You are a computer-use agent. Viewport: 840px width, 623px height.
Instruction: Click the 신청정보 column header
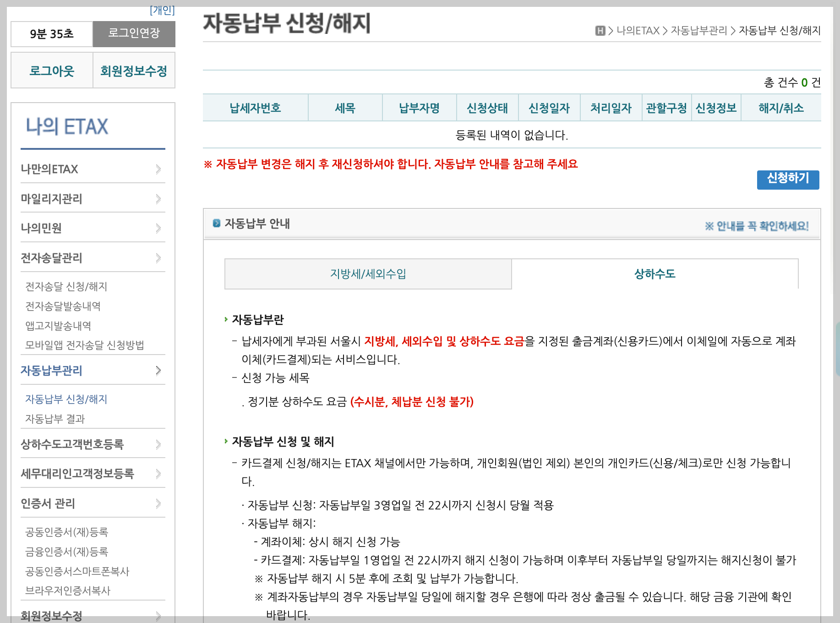[x=716, y=108]
